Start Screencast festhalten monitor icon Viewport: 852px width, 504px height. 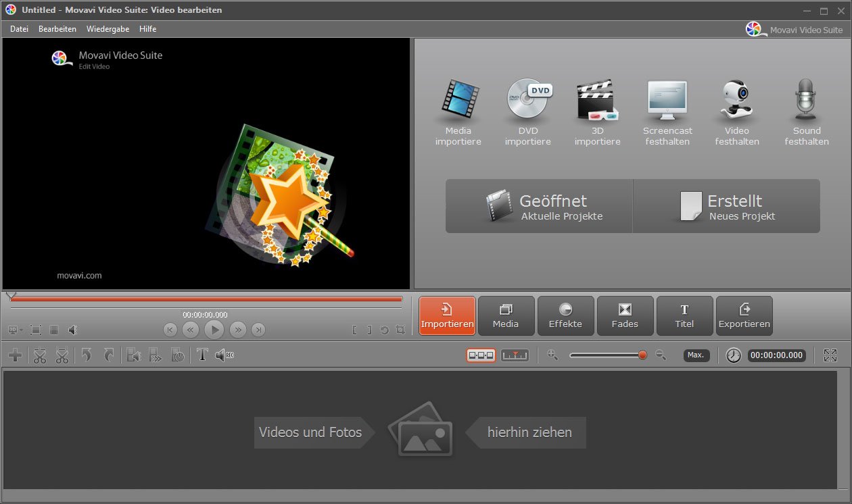point(667,99)
